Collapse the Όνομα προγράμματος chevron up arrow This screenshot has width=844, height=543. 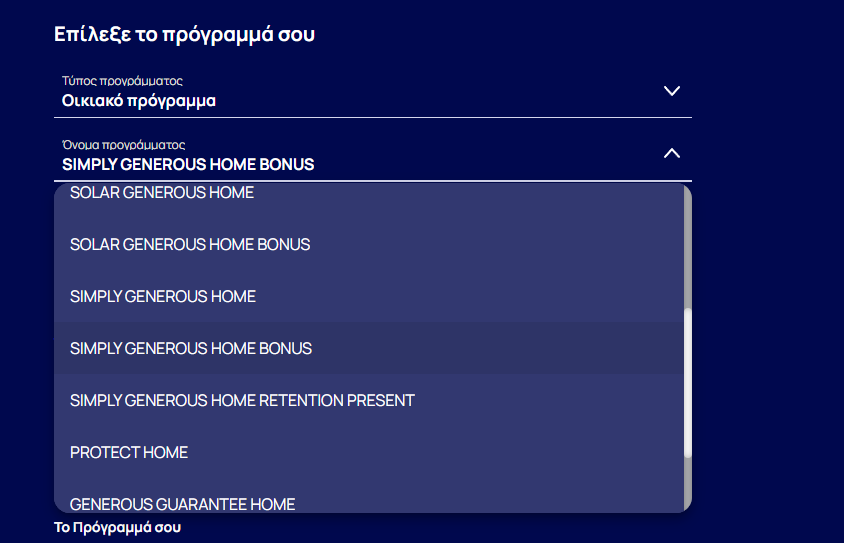coord(672,153)
